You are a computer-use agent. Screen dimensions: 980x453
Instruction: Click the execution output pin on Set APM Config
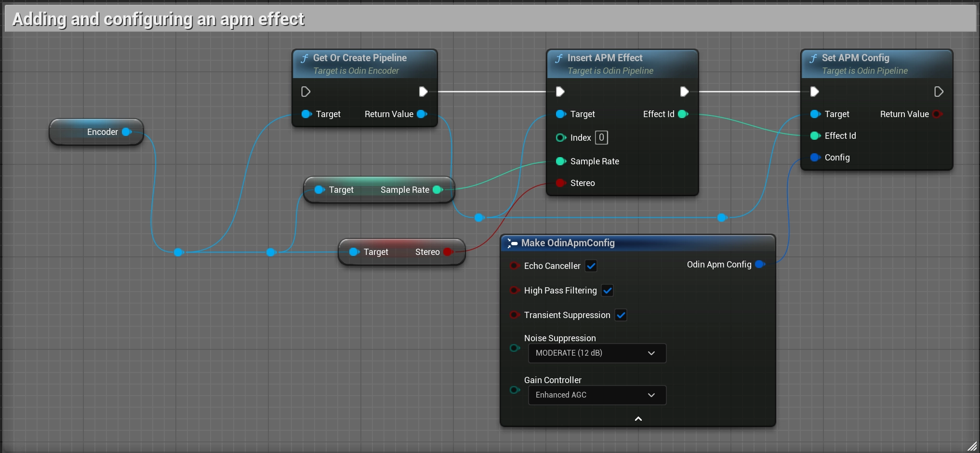[939, 92]
